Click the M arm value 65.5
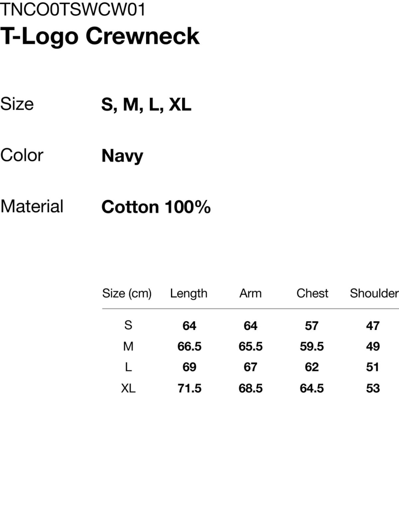 250,346
